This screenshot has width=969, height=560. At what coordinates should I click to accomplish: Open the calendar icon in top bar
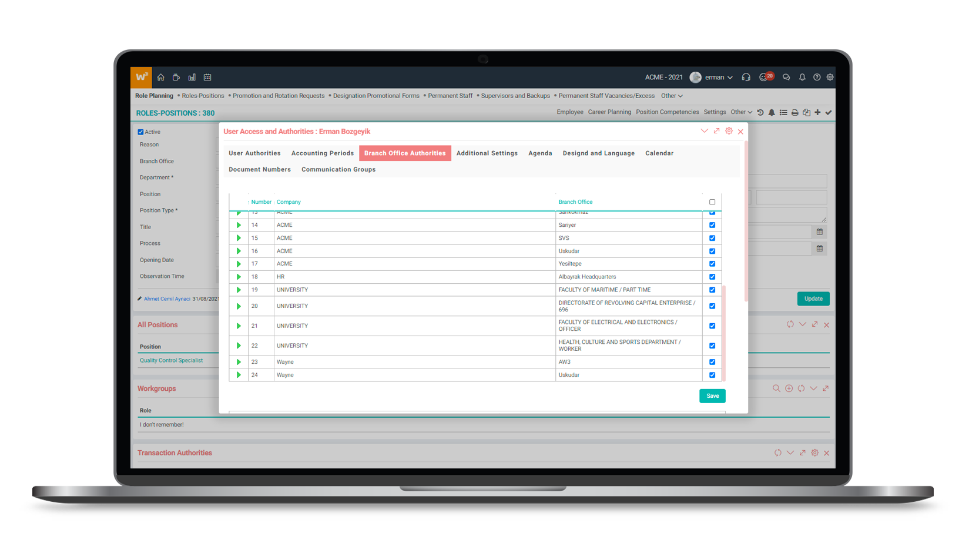[x=207, y=77]
